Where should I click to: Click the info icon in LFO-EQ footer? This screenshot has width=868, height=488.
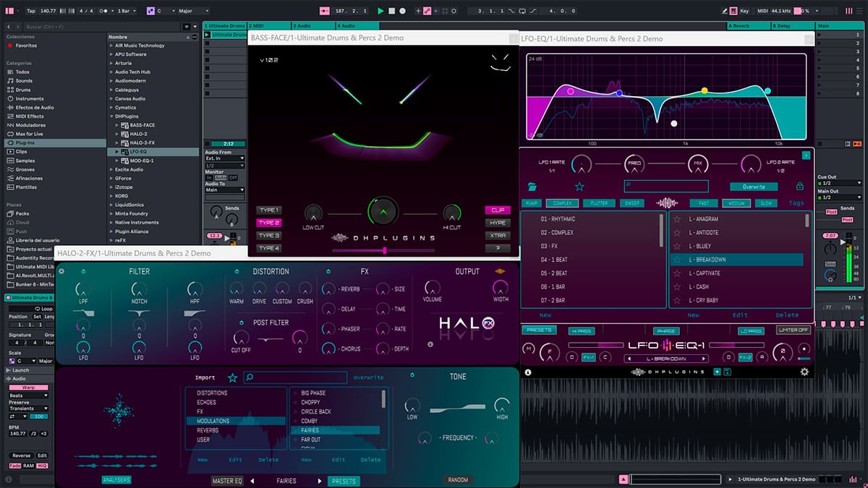528,372
